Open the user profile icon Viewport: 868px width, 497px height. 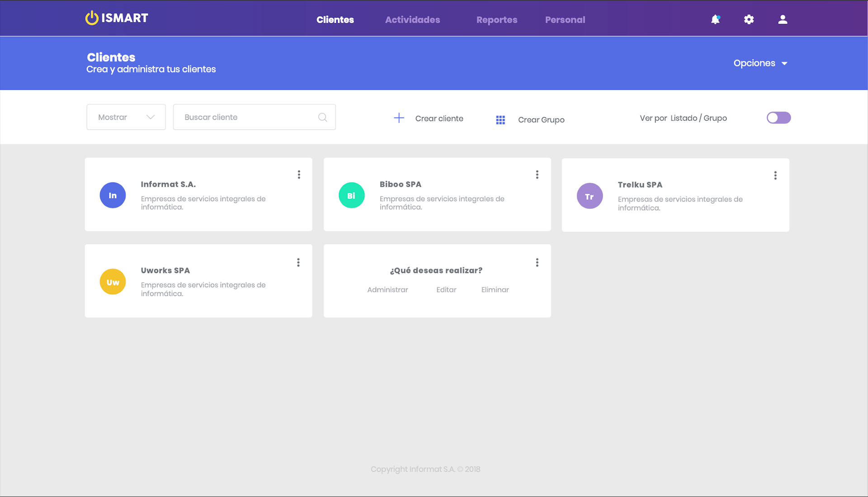coord(783,19)
